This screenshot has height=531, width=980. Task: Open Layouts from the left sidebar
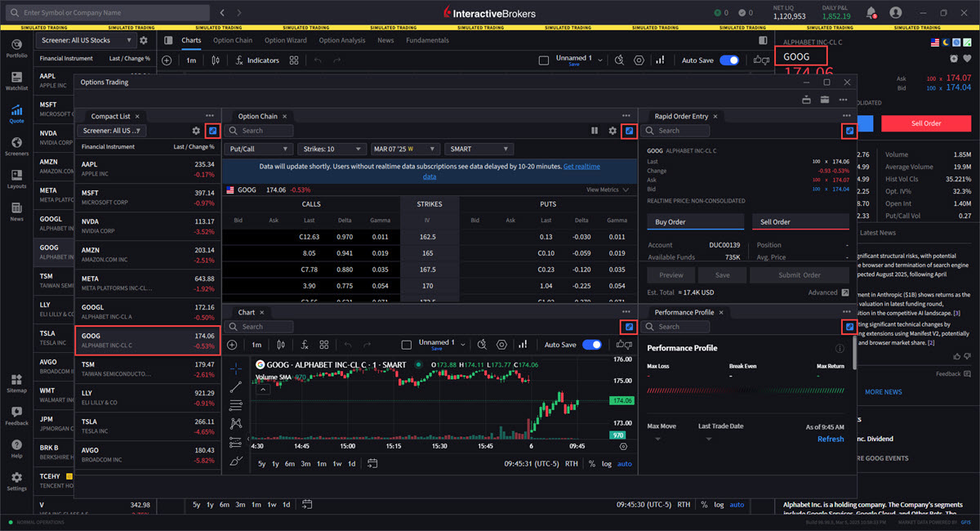click(x=16, y=179)
